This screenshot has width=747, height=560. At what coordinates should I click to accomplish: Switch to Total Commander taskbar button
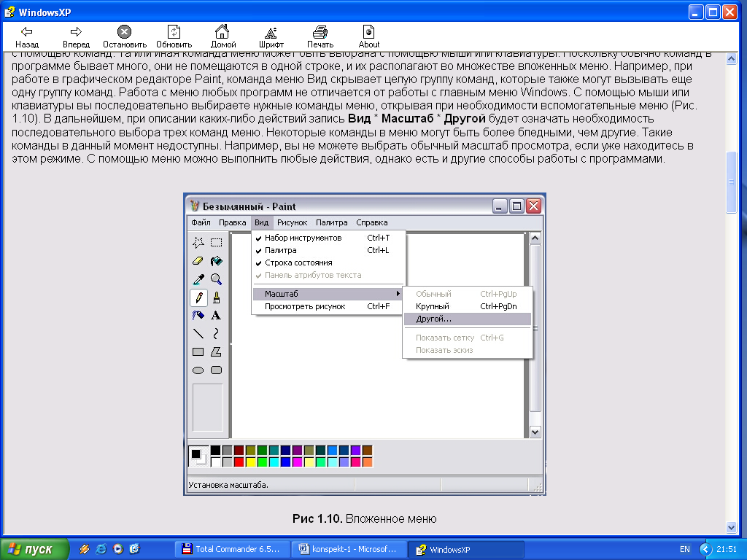233,549
